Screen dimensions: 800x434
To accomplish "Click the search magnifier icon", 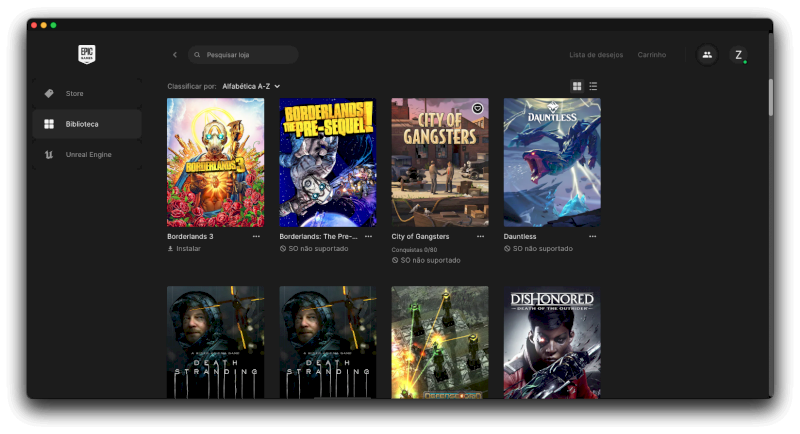I will point(197,55).
